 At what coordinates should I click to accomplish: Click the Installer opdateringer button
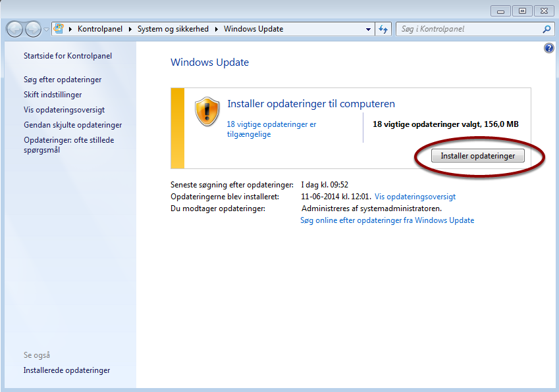pyautogui.click(x=478, y=156)
